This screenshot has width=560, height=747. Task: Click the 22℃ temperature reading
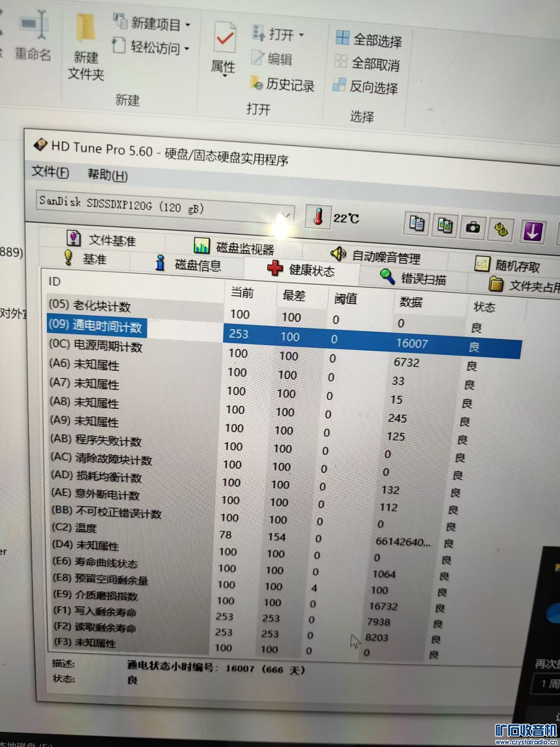[346, 218]
